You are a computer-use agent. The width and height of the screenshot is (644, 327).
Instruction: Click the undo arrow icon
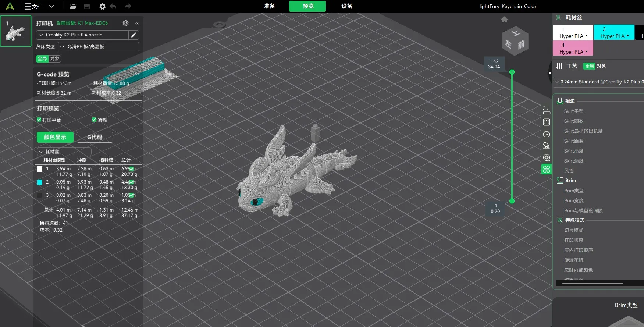113,6
